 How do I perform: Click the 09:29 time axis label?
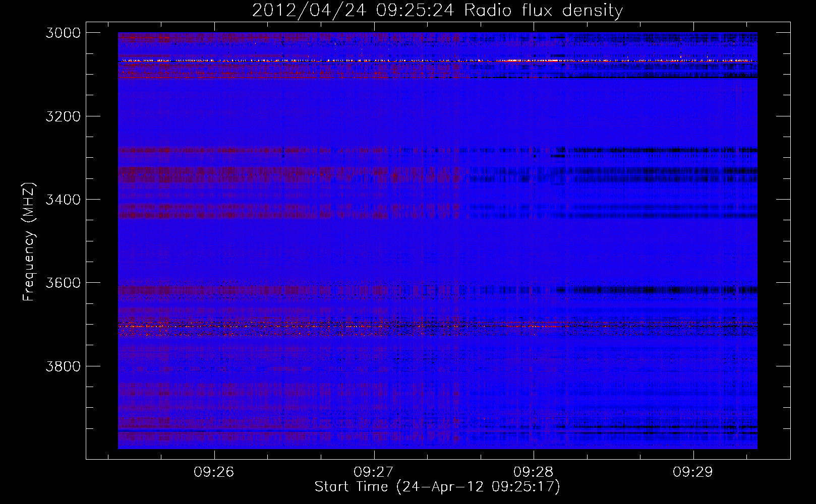click(x=693, y=472)
